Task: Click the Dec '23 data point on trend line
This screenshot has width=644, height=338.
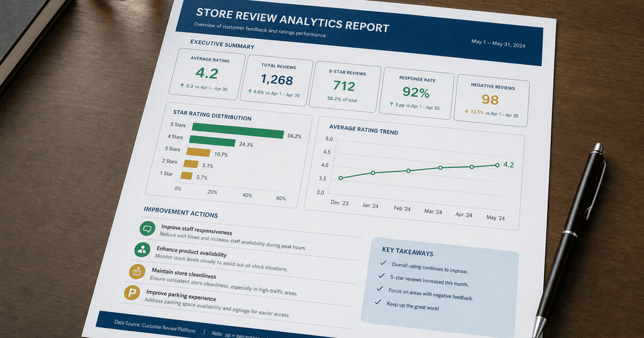Action: click(340, 178)
